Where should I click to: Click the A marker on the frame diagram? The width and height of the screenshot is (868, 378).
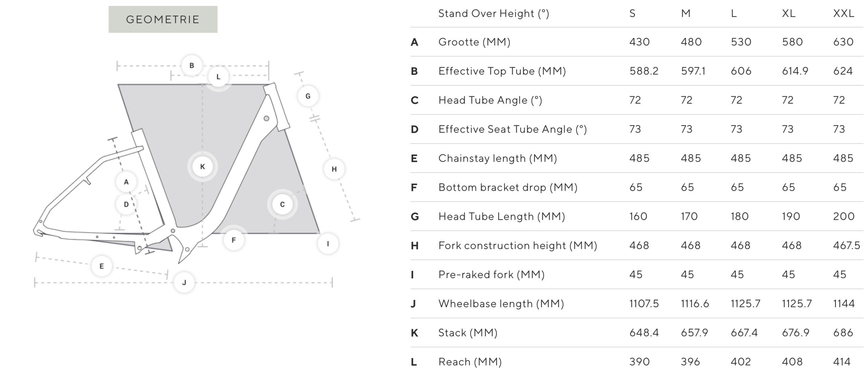tap(126, 182)
